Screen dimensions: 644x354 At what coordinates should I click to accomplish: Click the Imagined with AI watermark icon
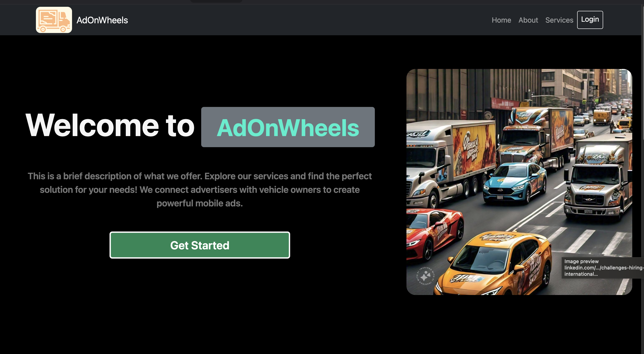coord(425,276)
